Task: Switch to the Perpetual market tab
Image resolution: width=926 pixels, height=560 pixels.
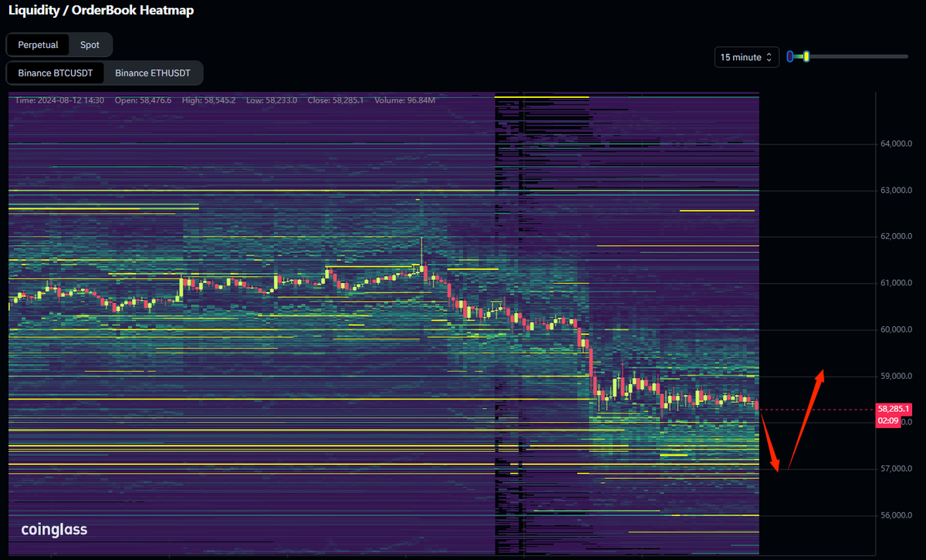Action: point(39,45)
